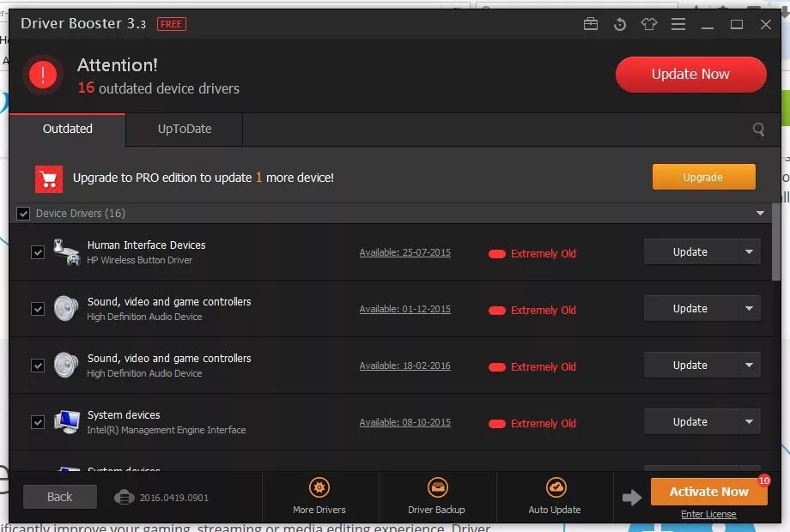Click the rescue/restore circular arrow icon
Screen dimensions: 790x532
pos(620,24)
